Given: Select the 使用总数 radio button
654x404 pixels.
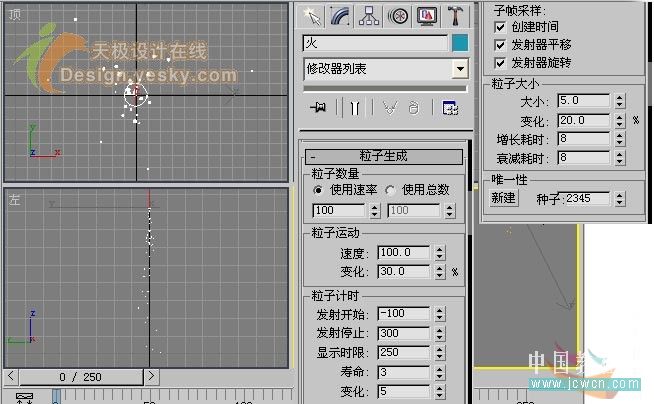Looking at the screenshot, I should point(390,190).
